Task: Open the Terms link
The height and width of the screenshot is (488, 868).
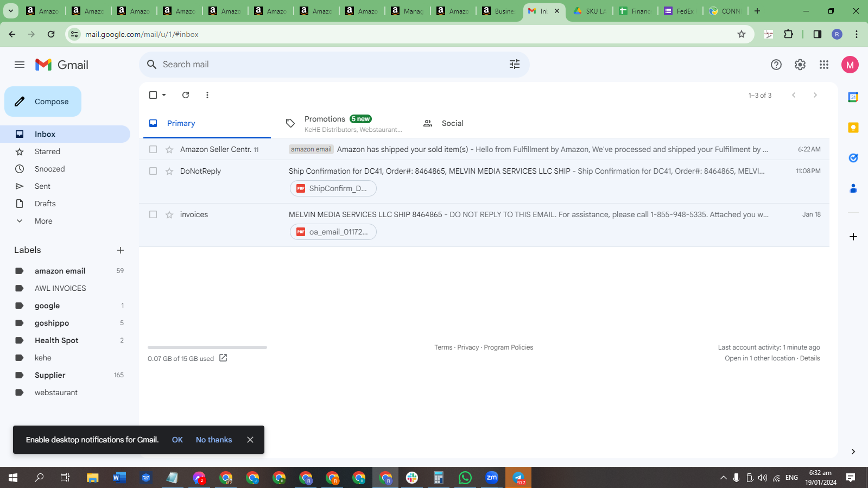Action: pos(443,347)
